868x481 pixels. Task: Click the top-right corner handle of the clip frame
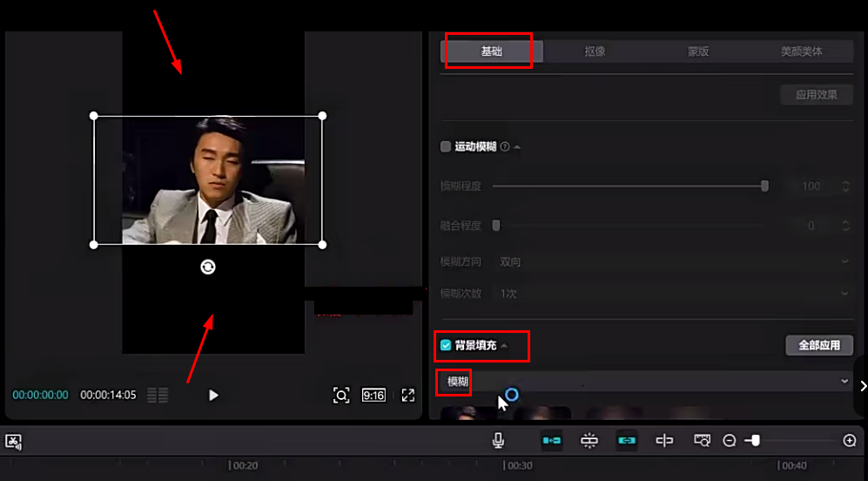[x=322, y=116]
